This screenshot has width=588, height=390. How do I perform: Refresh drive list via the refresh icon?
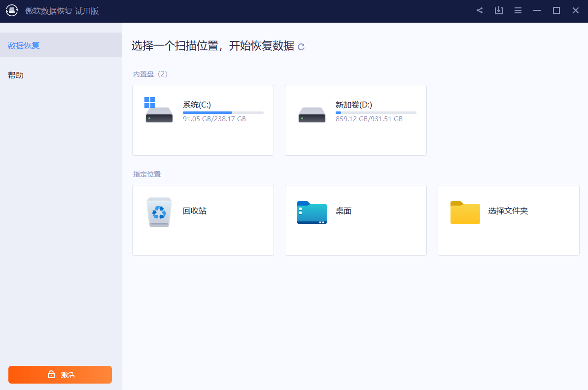pos(301,47)
